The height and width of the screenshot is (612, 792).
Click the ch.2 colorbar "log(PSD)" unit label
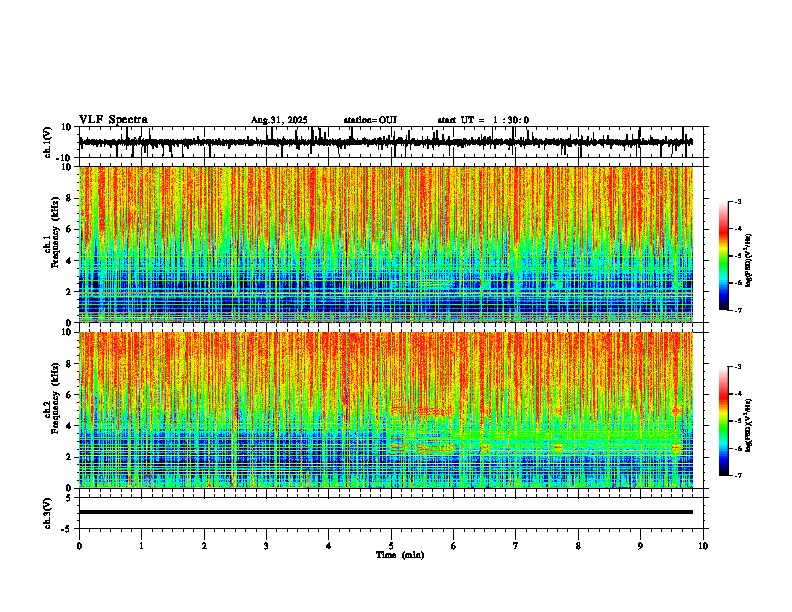click(x=749, y=425)
